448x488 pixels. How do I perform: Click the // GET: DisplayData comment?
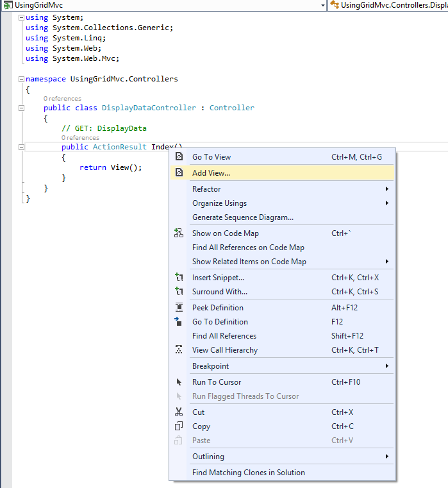tap(104, 128)
